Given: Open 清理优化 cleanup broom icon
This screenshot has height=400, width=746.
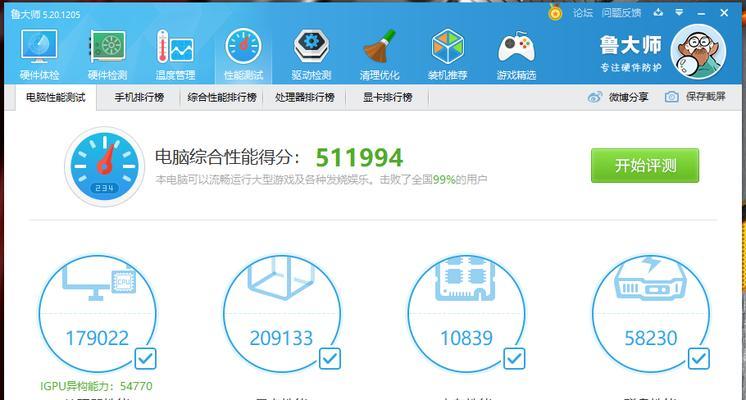Looking at the screenshot, I should coord(380,47).
